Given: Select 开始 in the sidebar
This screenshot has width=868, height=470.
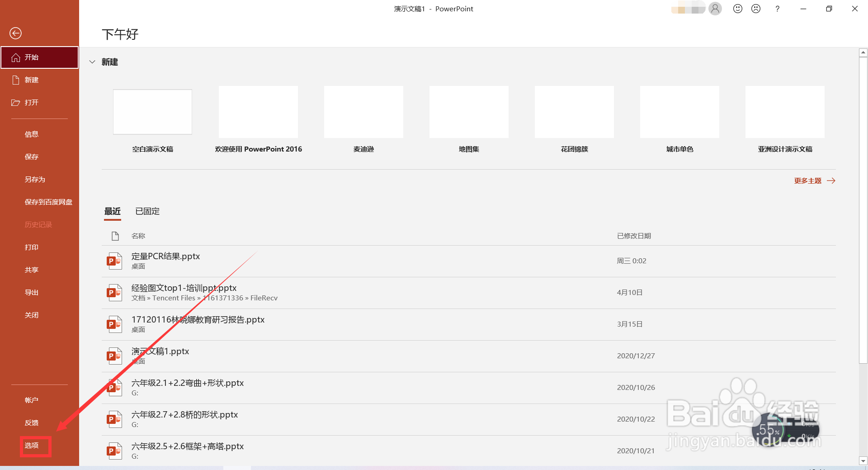Looking at the screenshot, I should pyautogui.click(x=39, y=57).
